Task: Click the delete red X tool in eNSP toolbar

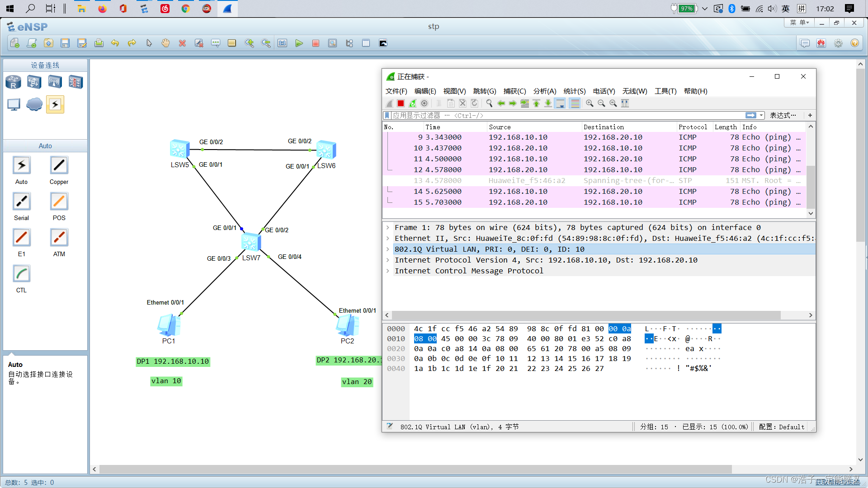Action: click(182, 43)
